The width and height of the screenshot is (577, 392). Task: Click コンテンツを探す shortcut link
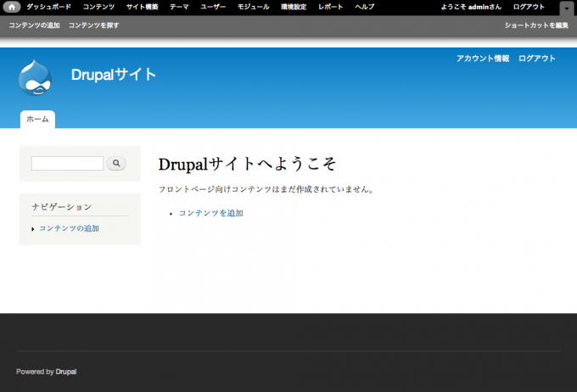click(93, 25)
